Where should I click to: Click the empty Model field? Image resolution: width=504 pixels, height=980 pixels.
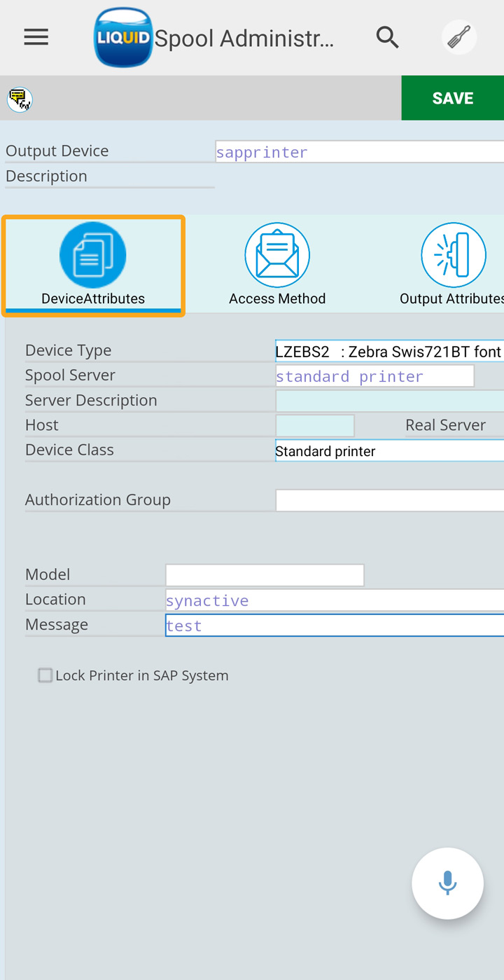[x=265, y=575]
